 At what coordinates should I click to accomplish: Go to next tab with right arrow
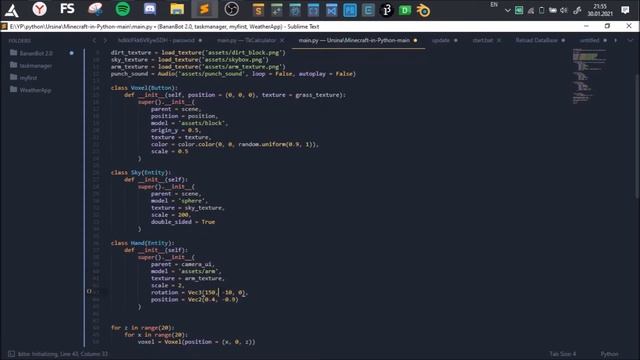[105, 40]
